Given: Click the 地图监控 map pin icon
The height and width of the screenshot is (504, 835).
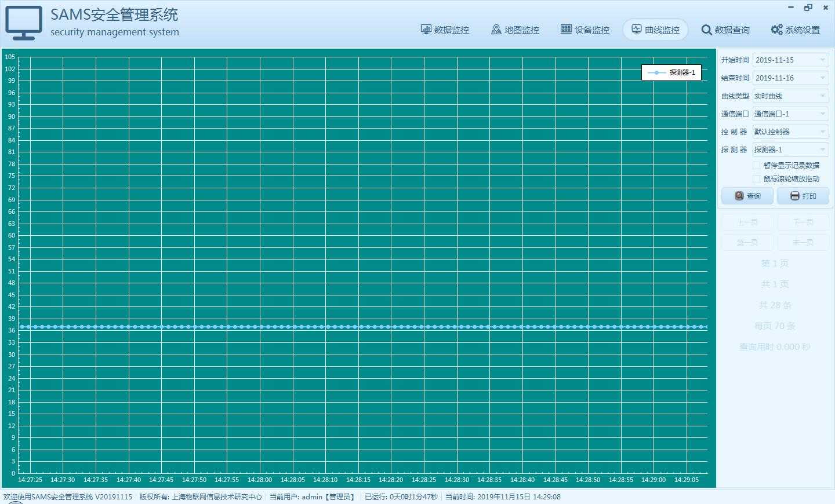Looking at the screenshot, I should tap(496, 29).
